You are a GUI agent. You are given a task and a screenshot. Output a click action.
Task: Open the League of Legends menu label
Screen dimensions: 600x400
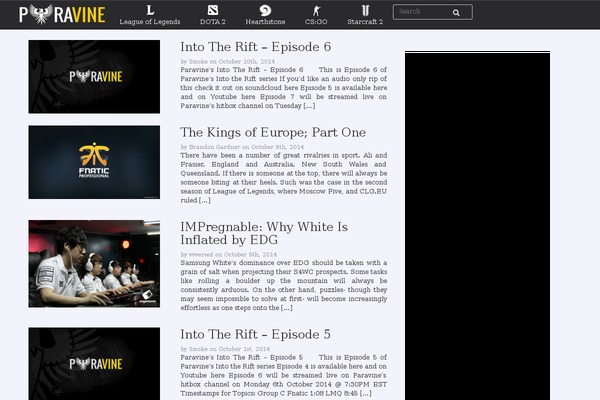(150, 22)
